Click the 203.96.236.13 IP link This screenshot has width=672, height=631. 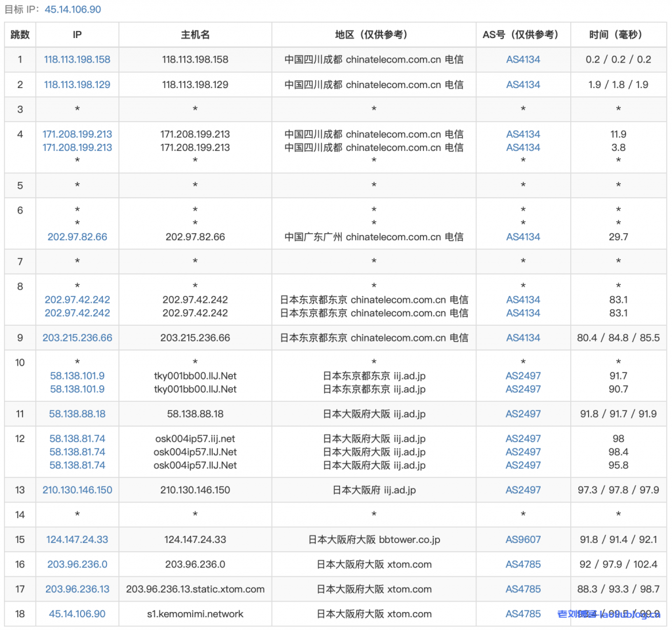(77, 589)
